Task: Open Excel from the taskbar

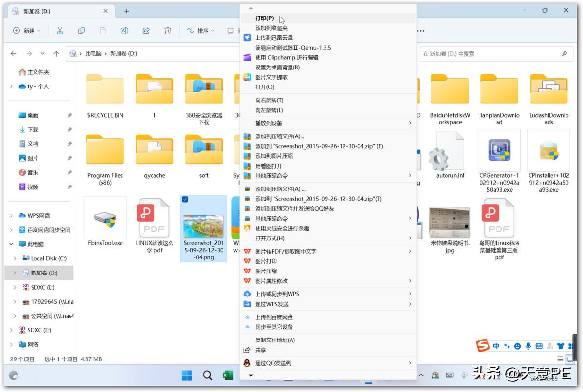Action: click(x=227, y=375)
